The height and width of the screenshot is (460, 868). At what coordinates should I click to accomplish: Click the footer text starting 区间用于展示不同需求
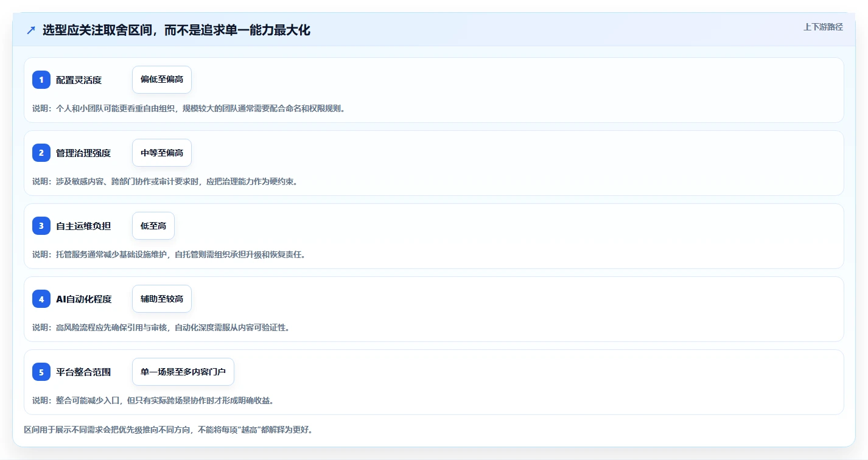(x=169, y=430)
